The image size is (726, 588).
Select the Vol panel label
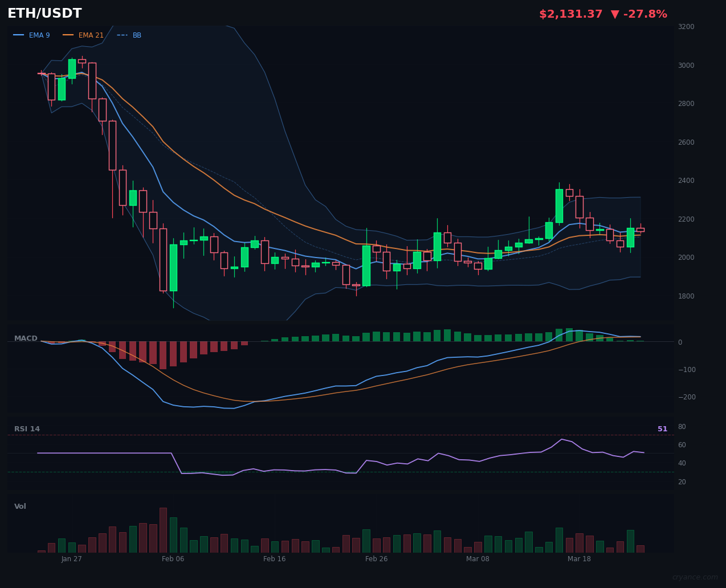click(20, 506)
